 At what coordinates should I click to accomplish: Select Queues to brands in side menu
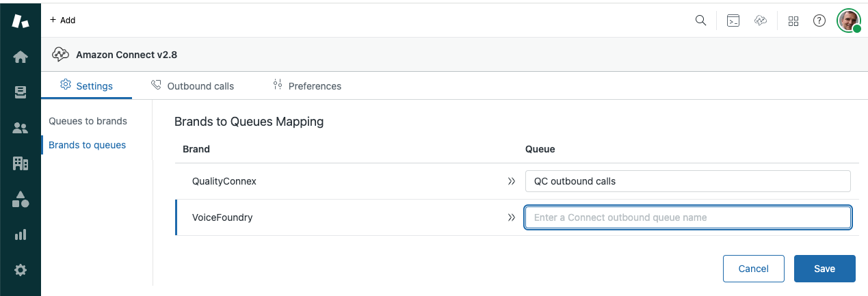click(x=88, y=121)
